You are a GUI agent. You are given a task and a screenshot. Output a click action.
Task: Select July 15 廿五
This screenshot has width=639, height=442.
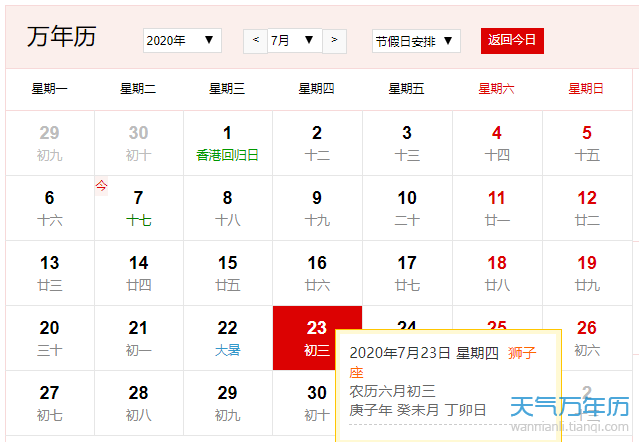click(x=228, y=273)
